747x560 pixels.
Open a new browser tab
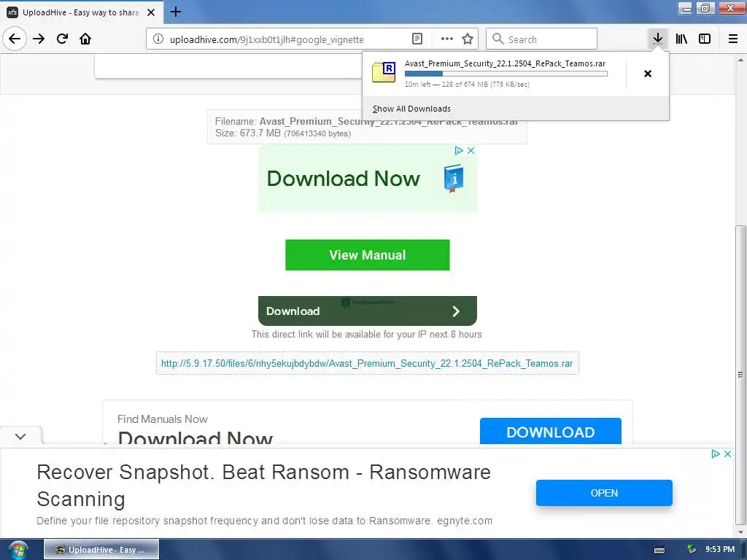[176, 12]
